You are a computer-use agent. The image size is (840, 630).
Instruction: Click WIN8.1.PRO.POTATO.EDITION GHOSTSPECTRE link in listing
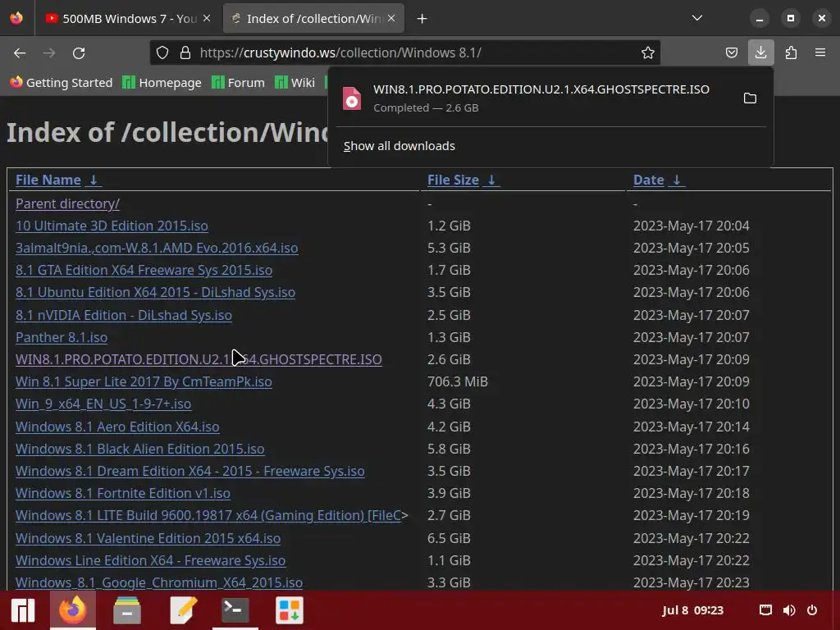click(199, 359)
